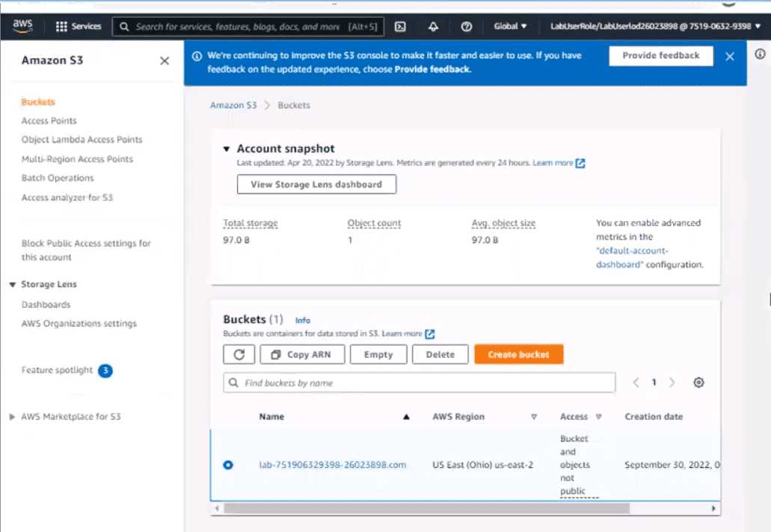This screenshot has width=771, height=532.
Task: Open the CloudShell terminal icon
Action: 400,26
